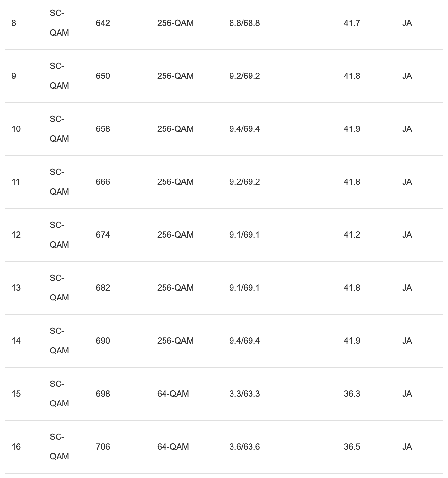The height and width of the screenshot is (478, 448).
Task: Select SNR value 41.8 in channel 11 row
Action: (352, 182)
